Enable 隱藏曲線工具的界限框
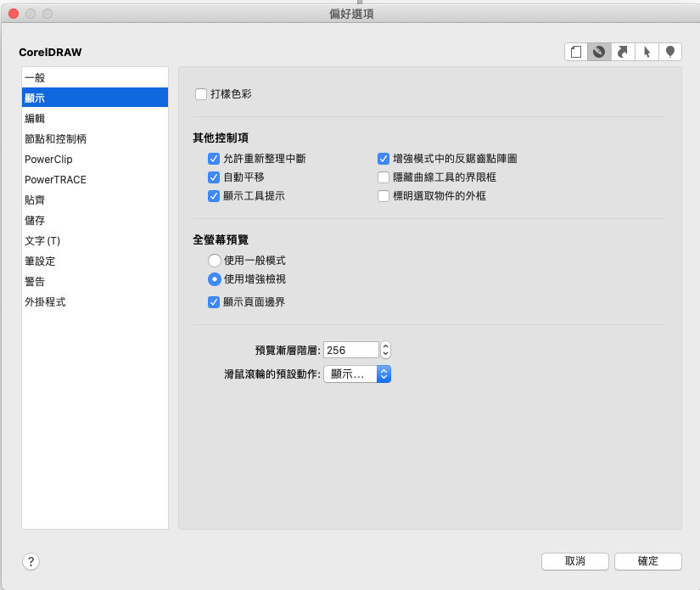 point(383,177)
